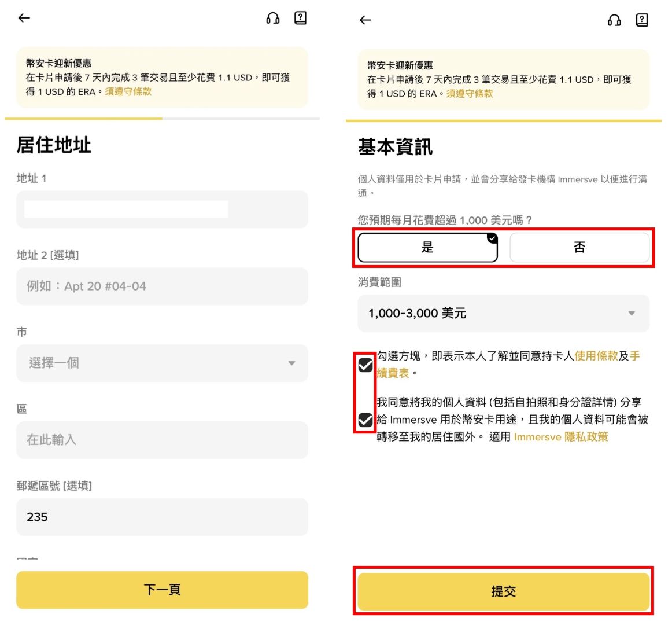Go back from the 居住地址 screen
Viewport: 672px width, 625px height.
tap(24, 17)
